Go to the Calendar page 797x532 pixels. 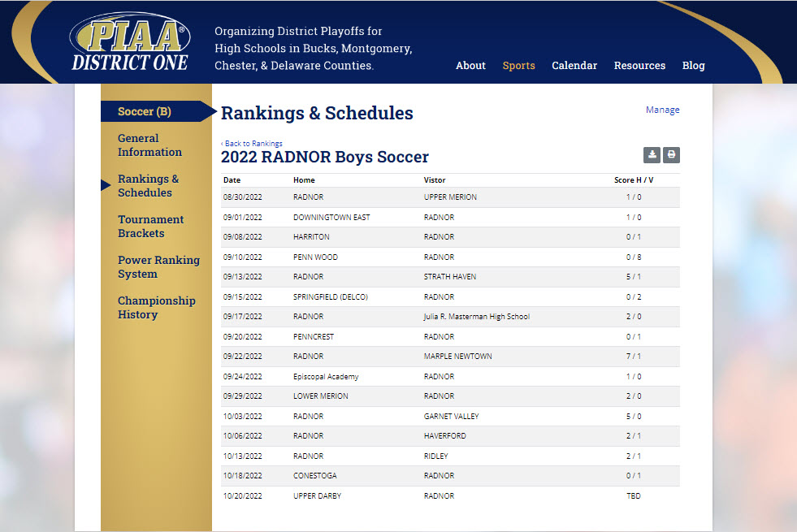click(574, 66)
